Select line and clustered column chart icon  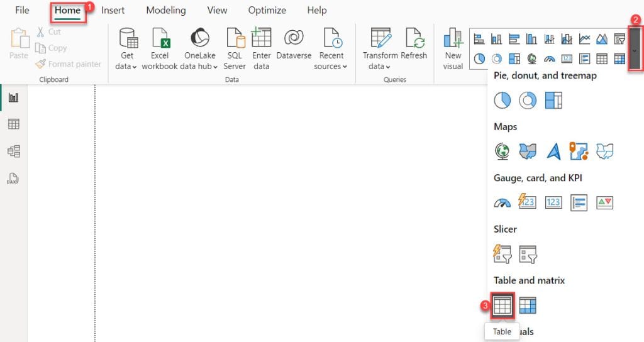567,39
